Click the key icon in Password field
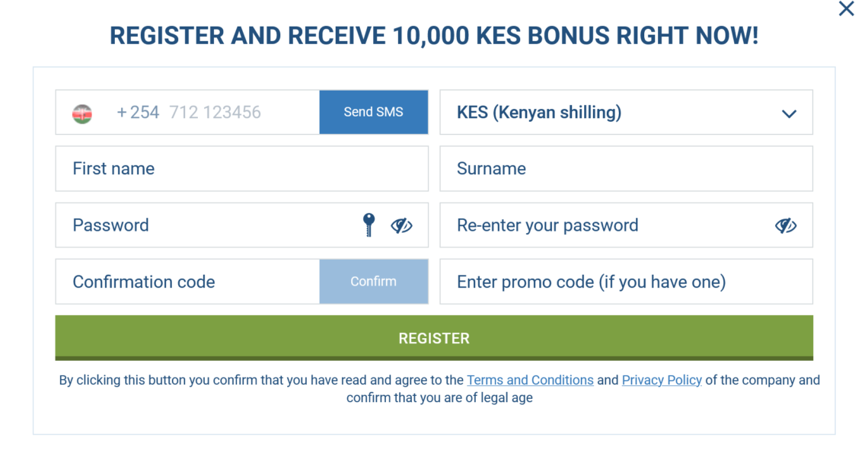Screen dimensions: 868x453 click(369, 225)
